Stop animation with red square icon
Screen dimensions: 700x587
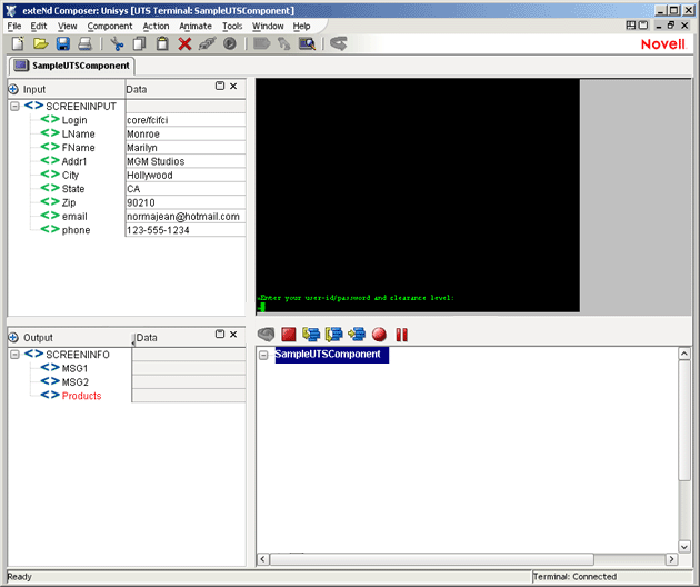[x=288, y=334]
